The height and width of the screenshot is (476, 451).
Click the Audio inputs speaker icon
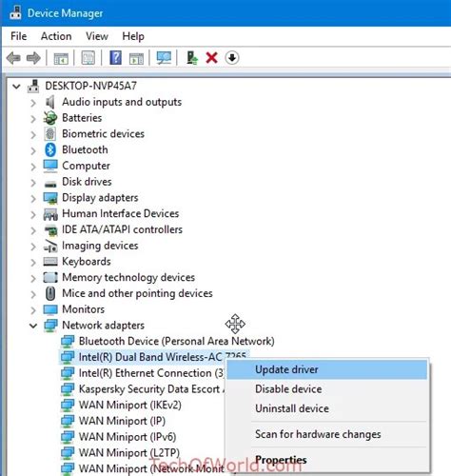pos(49,102)
